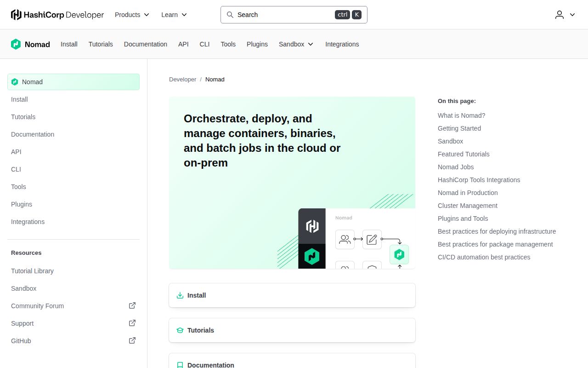
Task: Click the Nomad logo tile in hero graphic
Action: pos(312,256)
